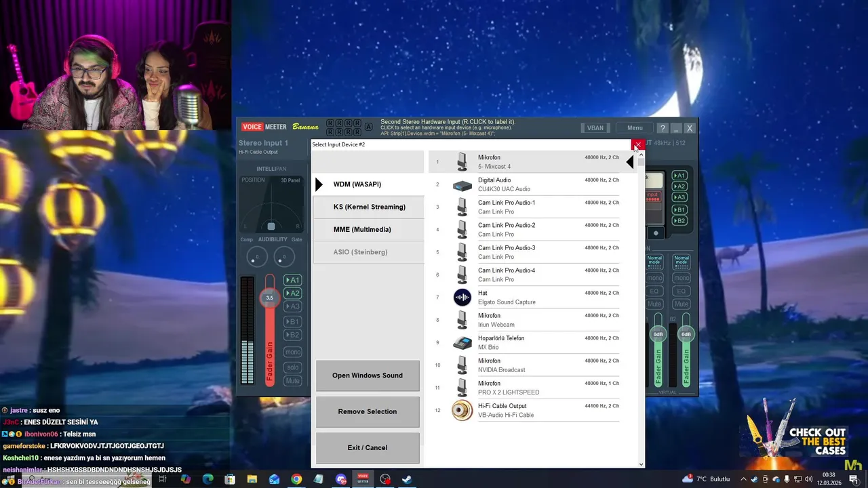Viewport: 868px width, 488px height.
Task: Toggle A2 bus on Stereo Input 1 strip
Action: (292, 293)
